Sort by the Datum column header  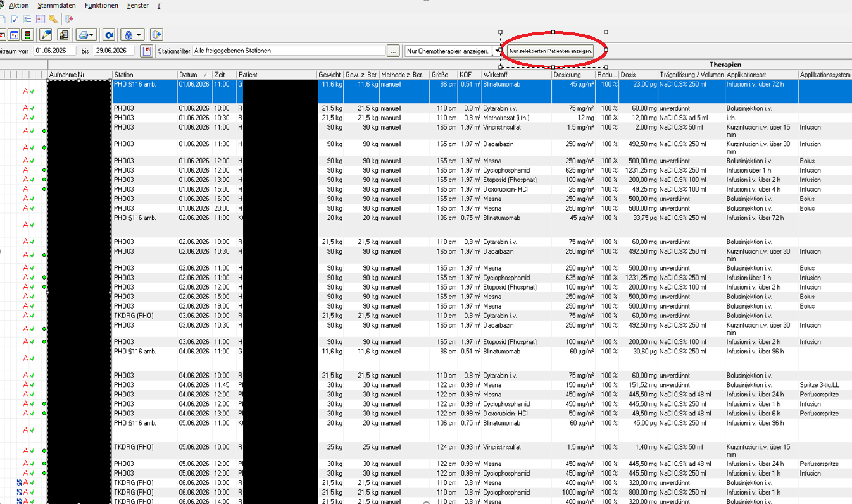194,75
